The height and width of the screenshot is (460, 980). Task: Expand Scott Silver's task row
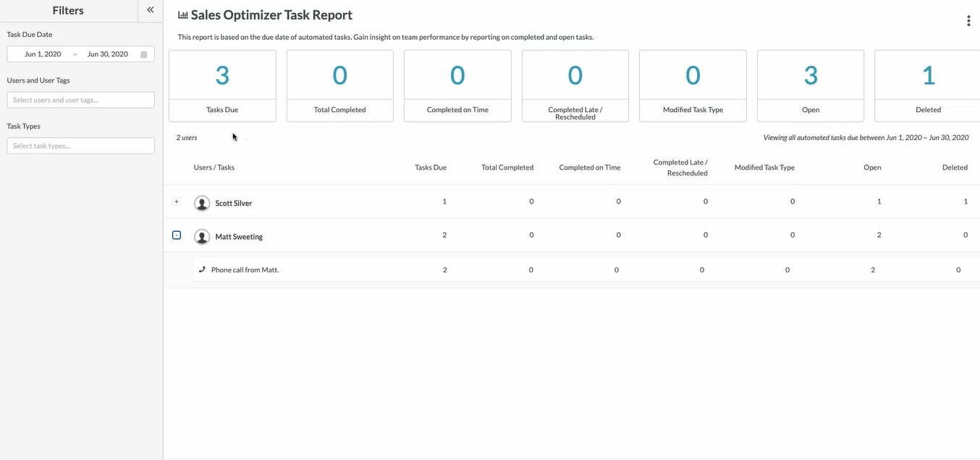click(x=177, y=202)
